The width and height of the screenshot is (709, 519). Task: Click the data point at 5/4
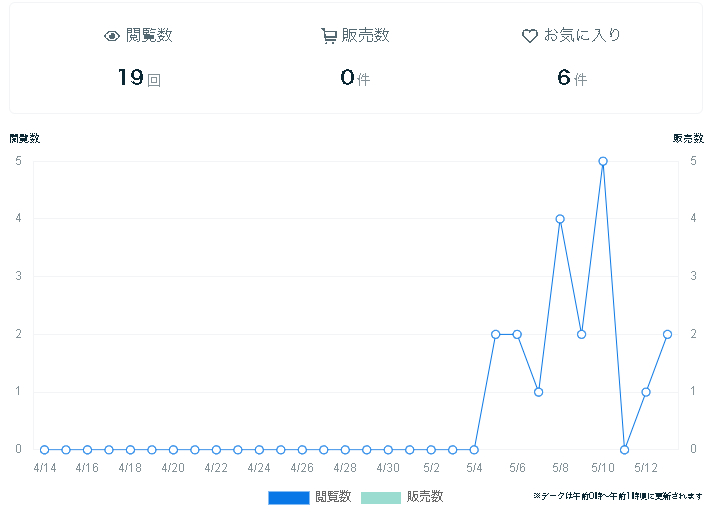pyautogui.click(x=474, y=450)
